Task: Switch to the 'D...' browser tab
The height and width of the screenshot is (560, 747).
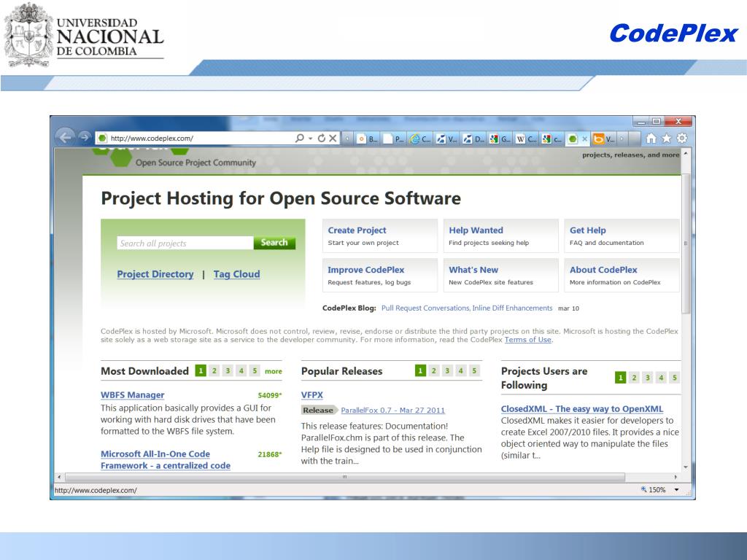Action: coord(473,139)
